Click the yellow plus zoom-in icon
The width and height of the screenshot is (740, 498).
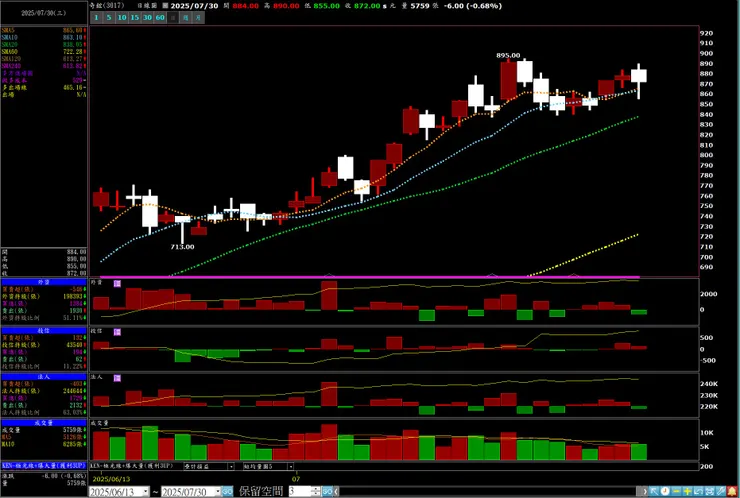pos(688,491)
